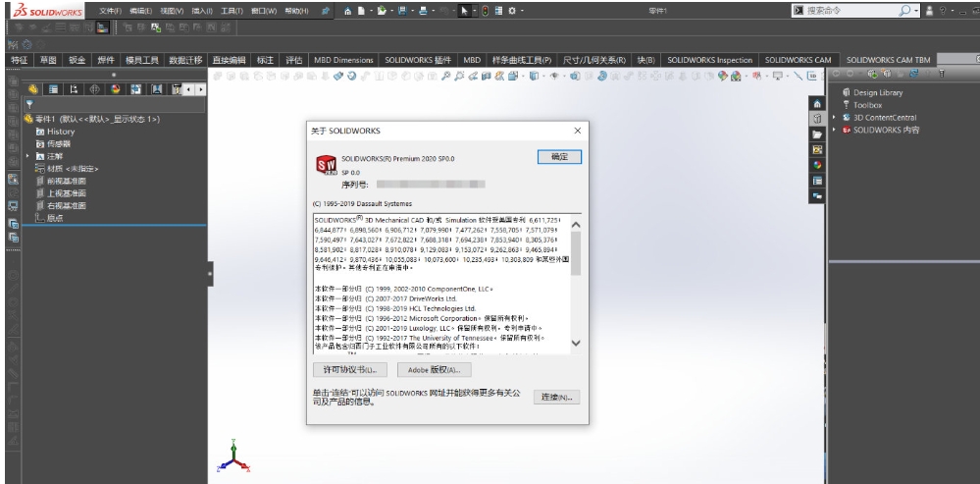
Task: Open the PropertyManager tab icon
Action: 53,89
